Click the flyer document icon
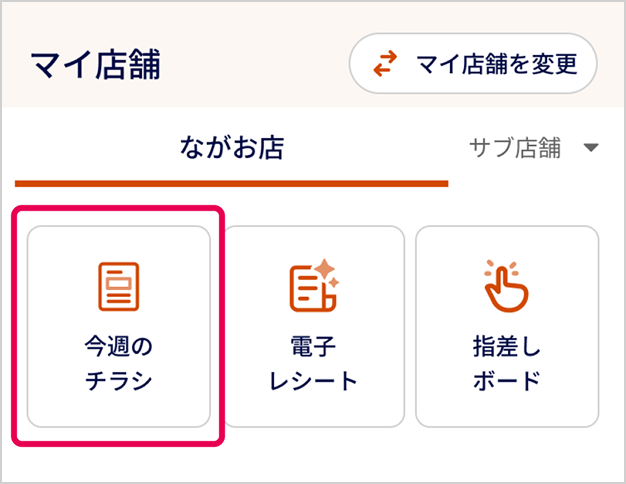Screen dimensions: 626x484 coord(119,286)
